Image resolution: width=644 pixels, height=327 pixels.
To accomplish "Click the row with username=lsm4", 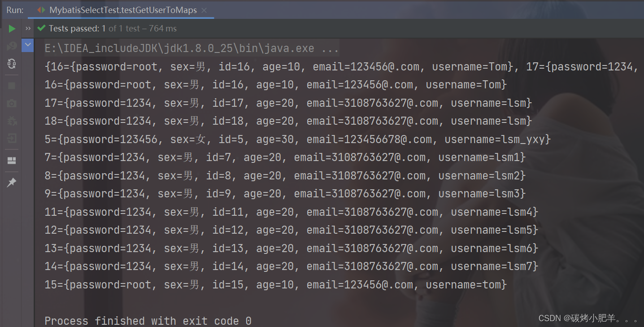I will [x=292, y=212].
